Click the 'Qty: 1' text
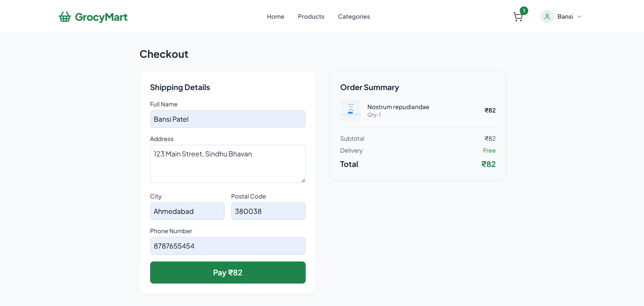The height and width of the screenshot is (306, 644). [374, 115]
